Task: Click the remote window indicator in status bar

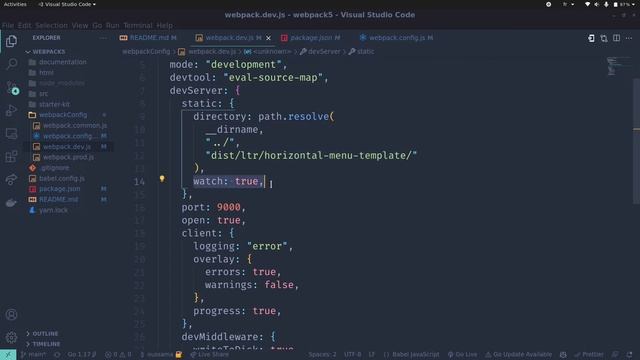Action: coord(8,355)
